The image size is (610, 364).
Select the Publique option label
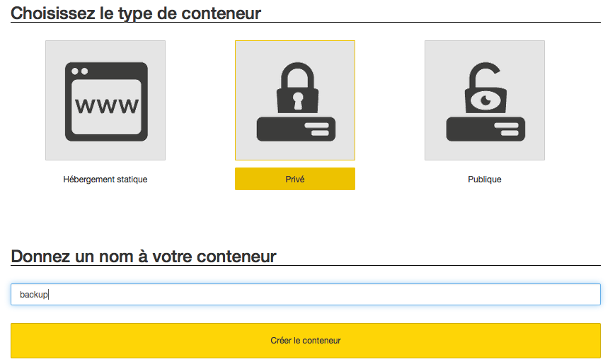point(485,180)
